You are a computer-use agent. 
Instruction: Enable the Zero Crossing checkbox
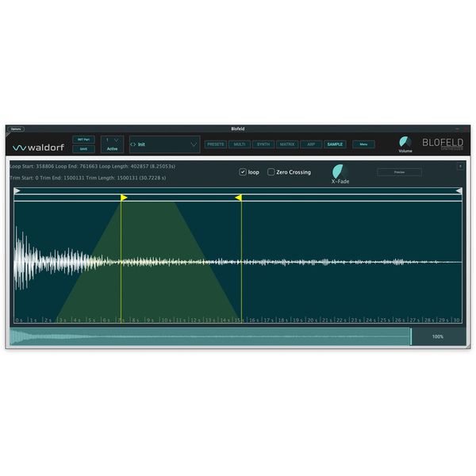point(271,172)
